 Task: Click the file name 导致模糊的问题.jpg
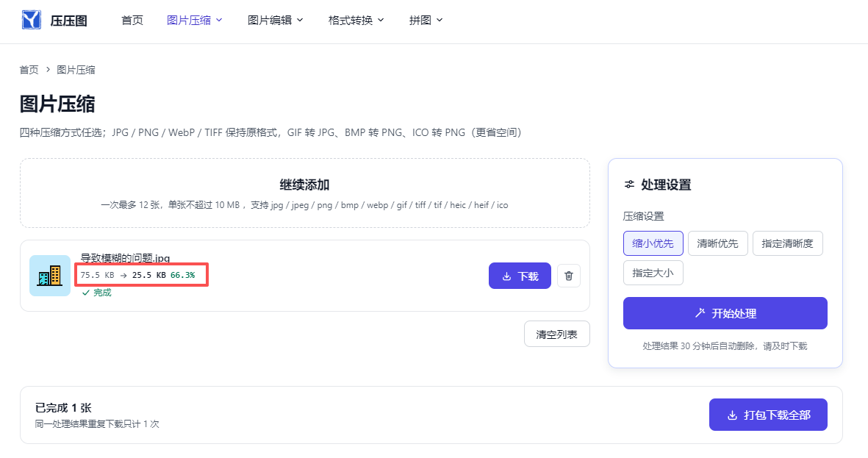coord(125,258)
